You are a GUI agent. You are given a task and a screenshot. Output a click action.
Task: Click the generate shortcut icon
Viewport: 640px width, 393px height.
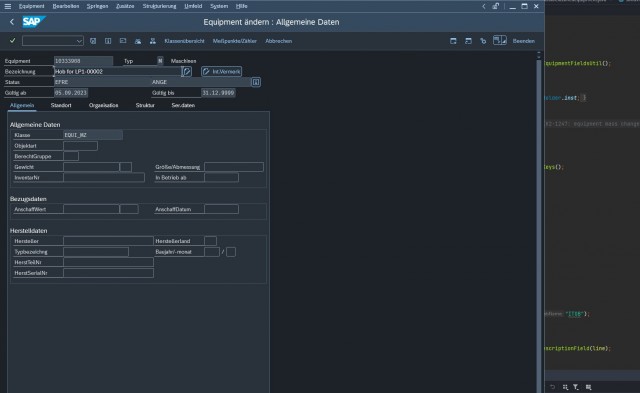point(483,41)
